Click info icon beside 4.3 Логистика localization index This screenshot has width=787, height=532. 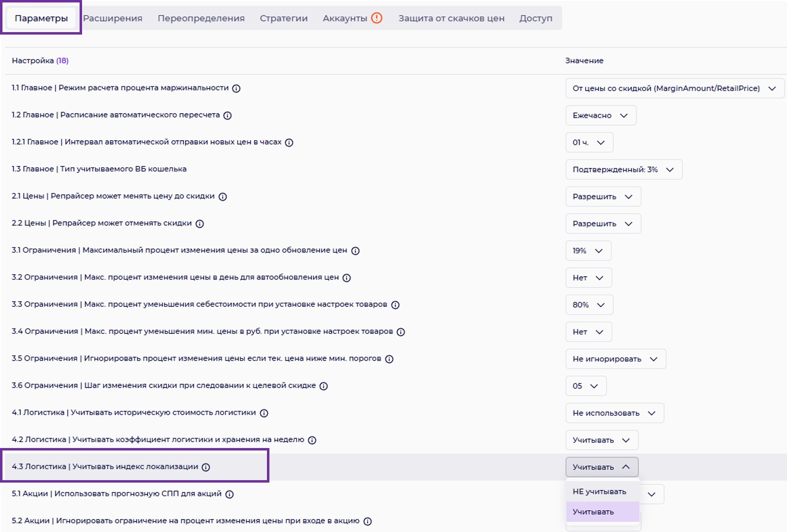click(206, 467)
